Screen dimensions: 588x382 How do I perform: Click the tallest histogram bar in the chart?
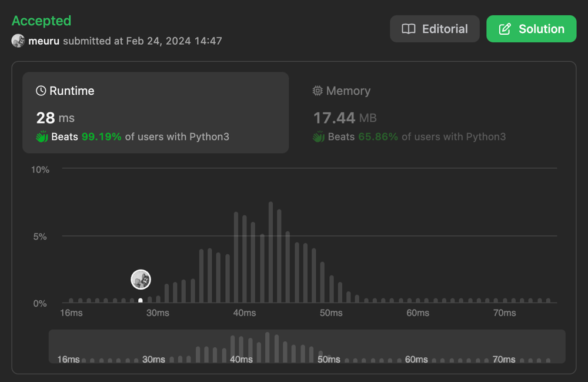(270, 253)
